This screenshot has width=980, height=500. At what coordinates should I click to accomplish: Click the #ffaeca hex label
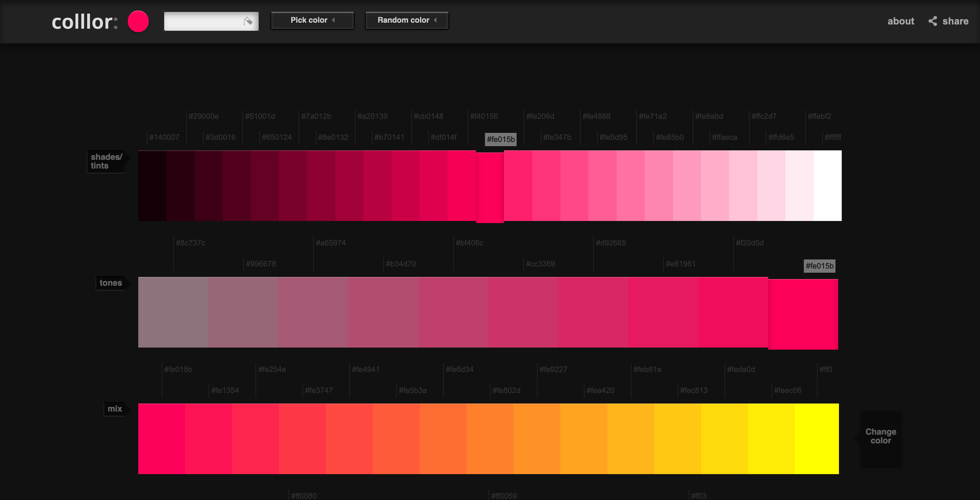(x=725, y=137)
